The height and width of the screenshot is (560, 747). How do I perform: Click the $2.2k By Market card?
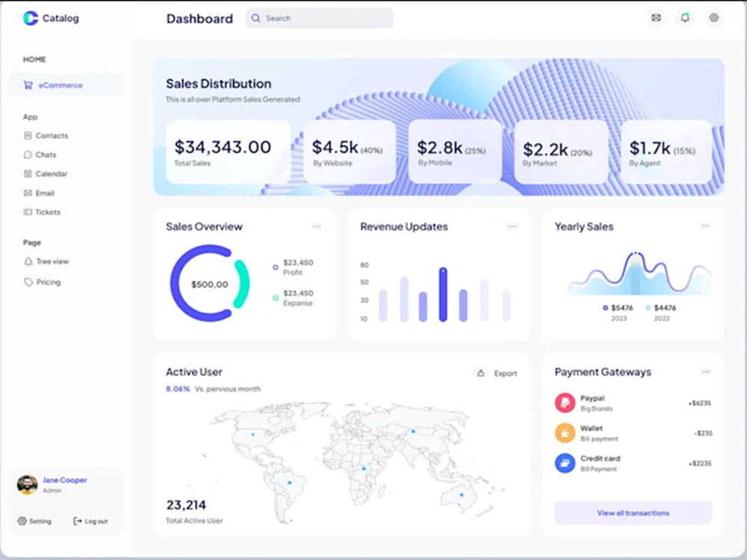pos(561,152)
